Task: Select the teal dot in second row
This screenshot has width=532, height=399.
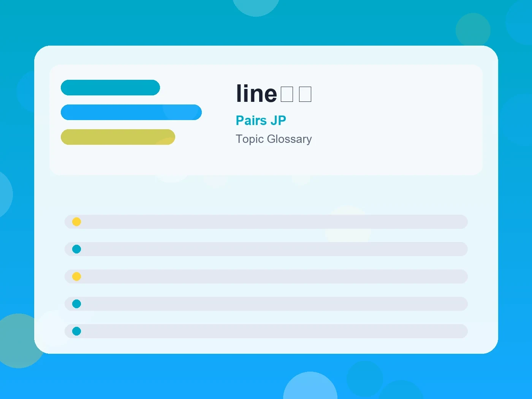Action: 76,249
